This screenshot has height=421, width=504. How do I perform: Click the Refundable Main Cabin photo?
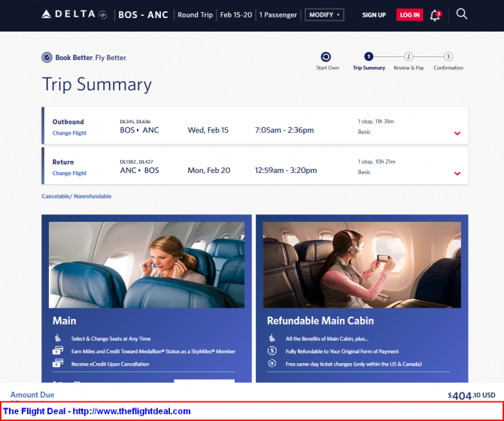[x=362, y=265]
